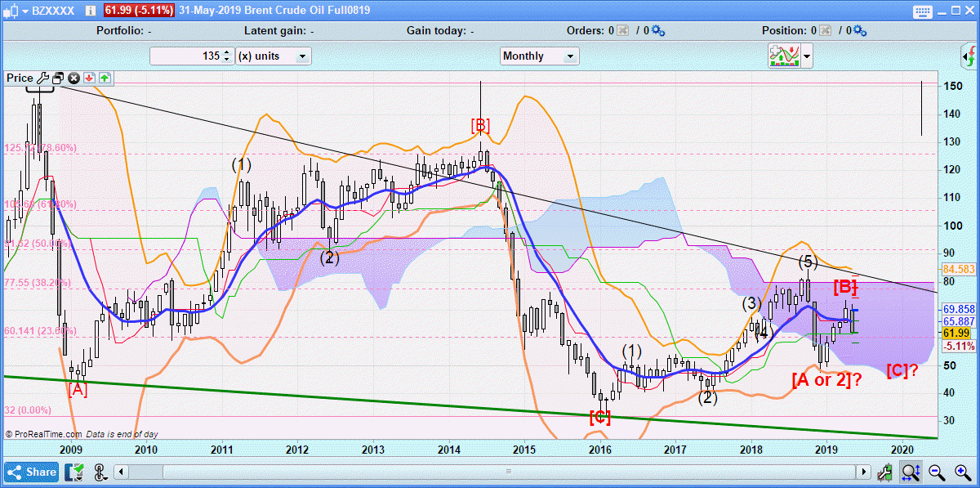980x488 pixels.
Task: Click the [A or 2]? wave annotation
Action: tap(826, 379)
